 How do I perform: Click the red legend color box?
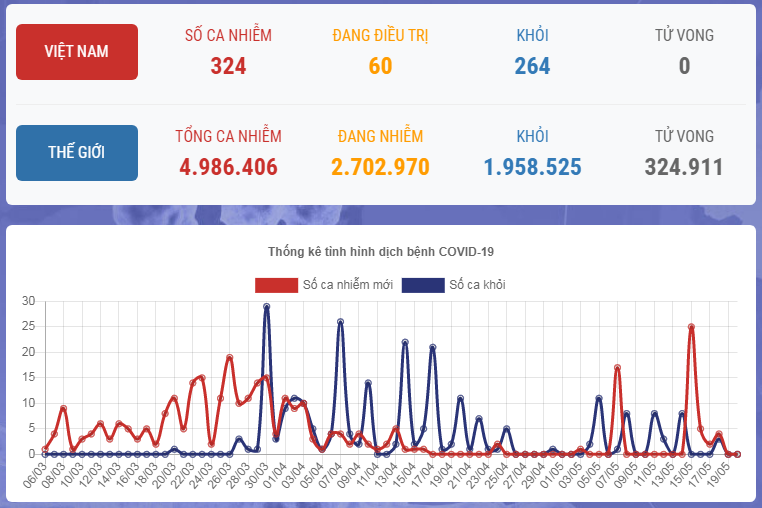(276, 285)
